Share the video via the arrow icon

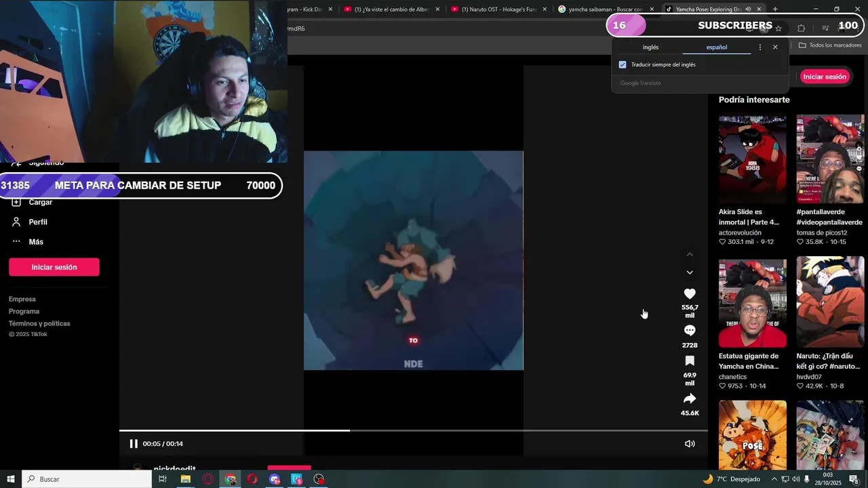coord(690,399)
